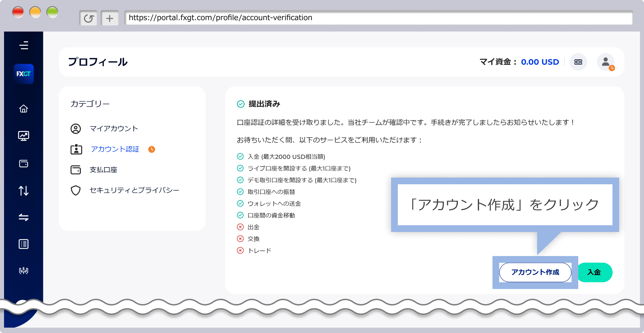
Task: Open the wallet icon in the sidebar
Action: pyautogui.click(x=23, y=164)
